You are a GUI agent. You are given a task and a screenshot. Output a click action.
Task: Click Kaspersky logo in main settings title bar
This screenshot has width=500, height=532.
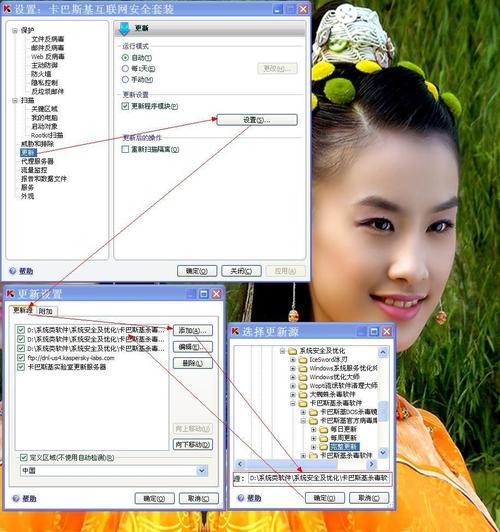[x=7, y=9]
